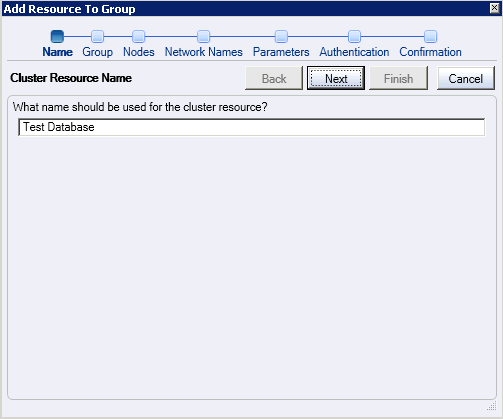Open the Nodes wizard step label

[139, 52]
